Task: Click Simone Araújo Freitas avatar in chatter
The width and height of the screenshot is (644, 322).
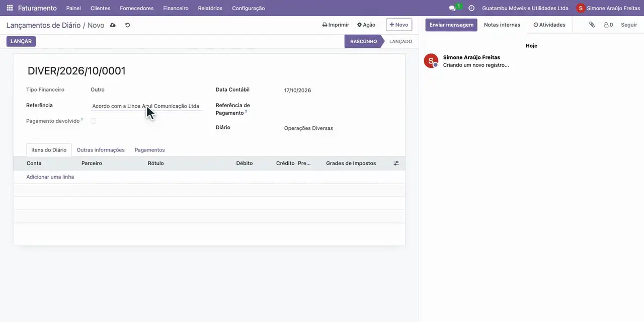Action: tap(431, 61)
